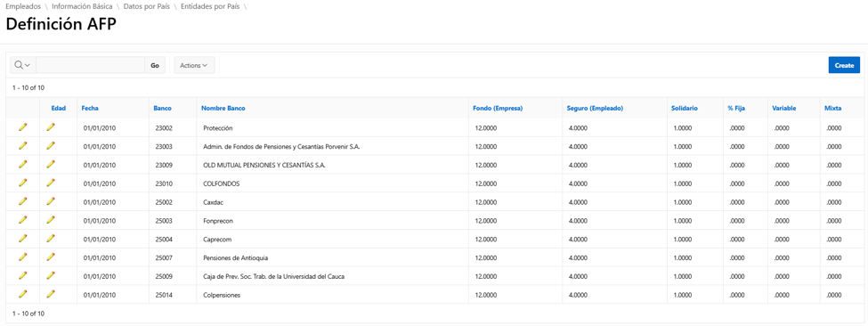The image size is (868, 326).
Task: Open the Edad pencil for the Caxdac row
Action: (x=51, y=201)
